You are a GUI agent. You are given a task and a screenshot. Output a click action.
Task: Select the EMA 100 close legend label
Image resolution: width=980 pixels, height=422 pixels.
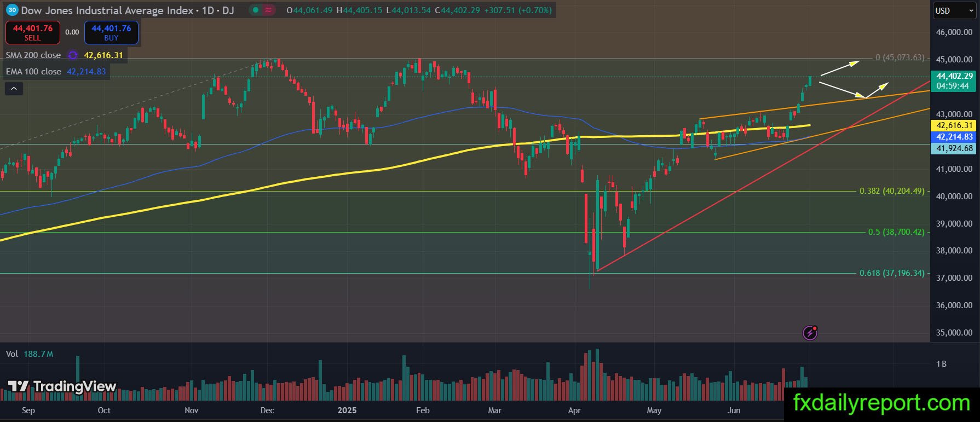[x=33, y=72]
